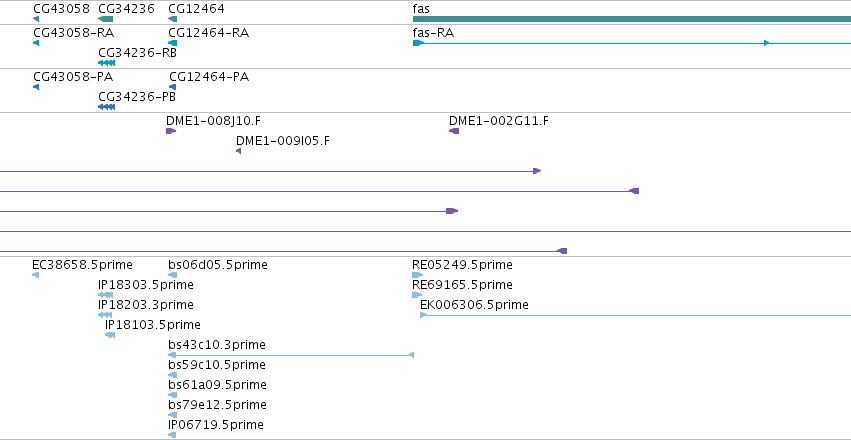Click the EC38658.5prime EST label
Image resolution: width=851 pixels, height=440 pixels.
82,265
